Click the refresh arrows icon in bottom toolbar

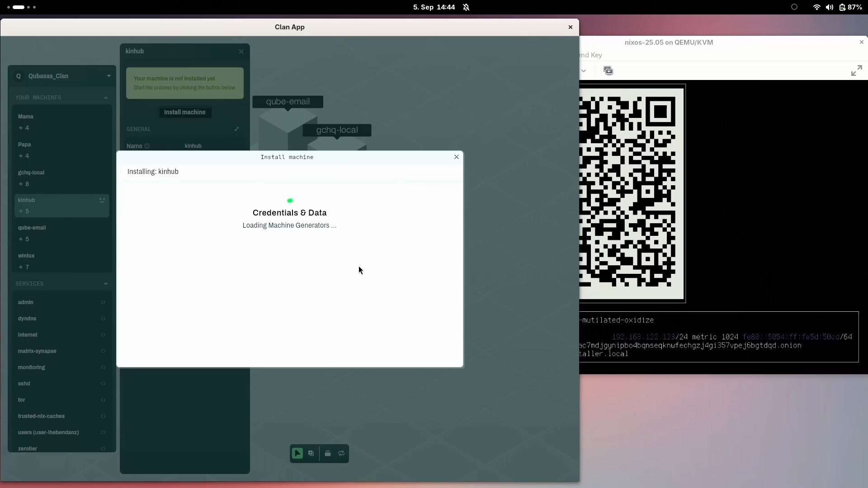pyautogui.click(x=341, y=453)
